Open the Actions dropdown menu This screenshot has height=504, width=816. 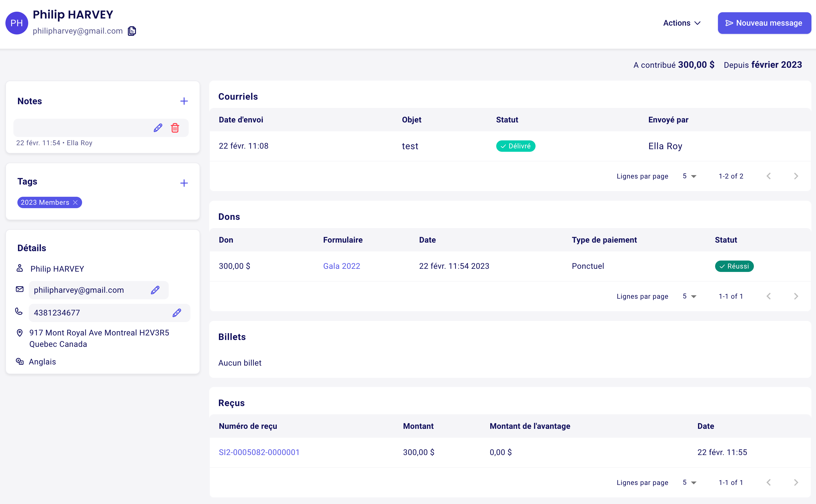[681, 23]
